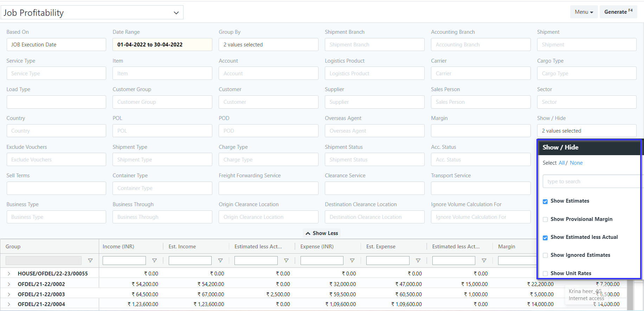Click the Container Type field

coord(162,188)
